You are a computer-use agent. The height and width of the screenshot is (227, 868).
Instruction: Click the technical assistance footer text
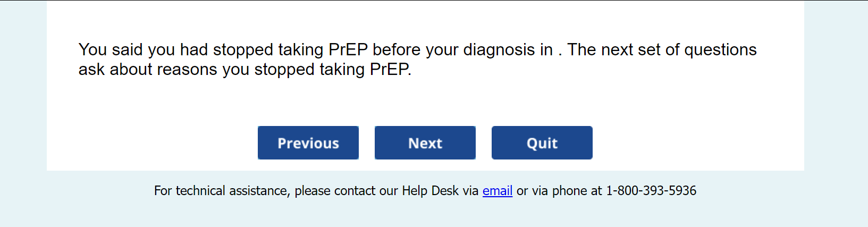316,191
